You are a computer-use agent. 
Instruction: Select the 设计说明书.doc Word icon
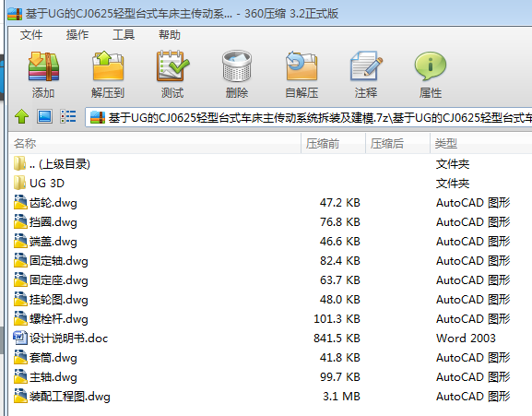click(20, 338)
